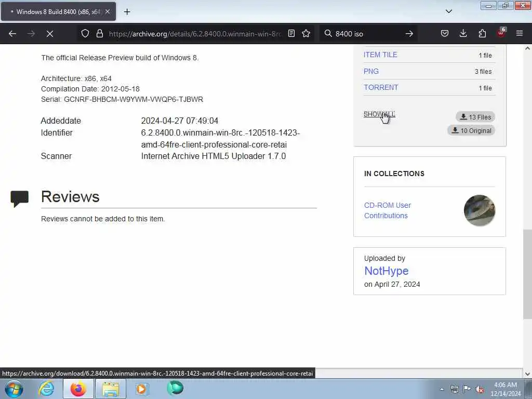Open the Firefox hamburger menu
This screenshot has height=399, width=532.
(x=520, y=33)
